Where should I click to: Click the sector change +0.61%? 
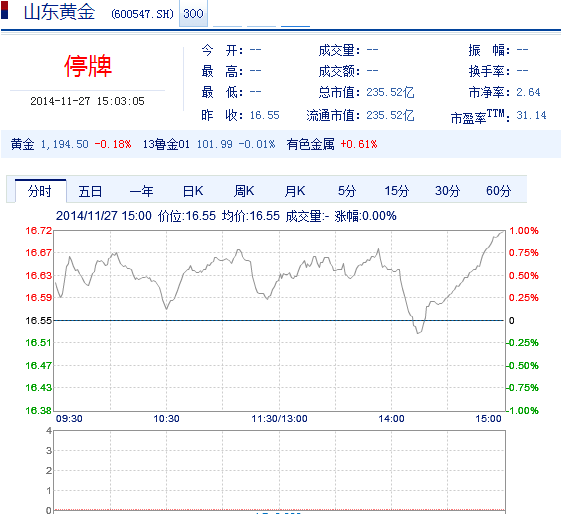359,144
